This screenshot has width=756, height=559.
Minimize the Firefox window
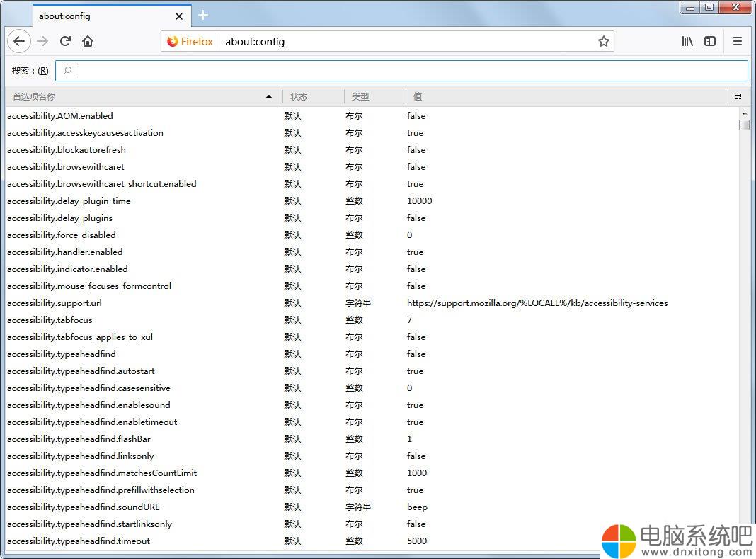point(690,7)
